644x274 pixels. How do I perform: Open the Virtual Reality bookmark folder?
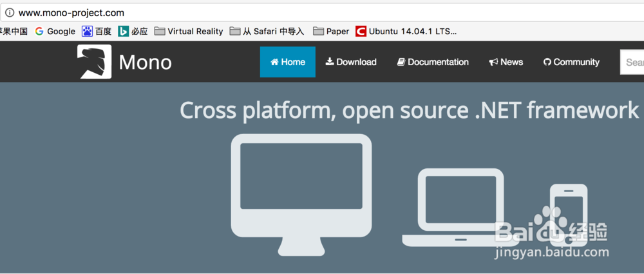[189, 31]
